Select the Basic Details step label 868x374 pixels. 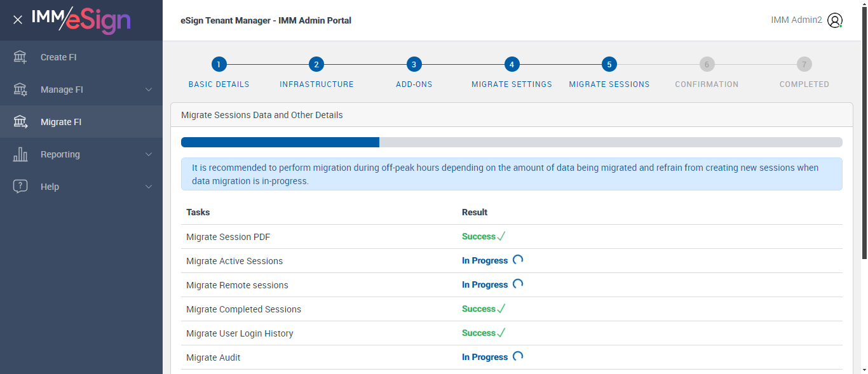[x=219, y=84]
